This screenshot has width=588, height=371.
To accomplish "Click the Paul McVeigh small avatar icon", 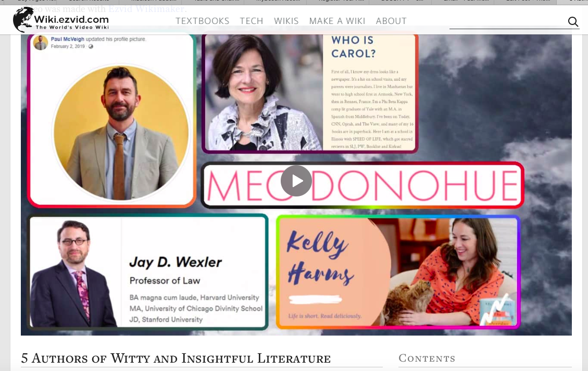I will tap(41, 43).
